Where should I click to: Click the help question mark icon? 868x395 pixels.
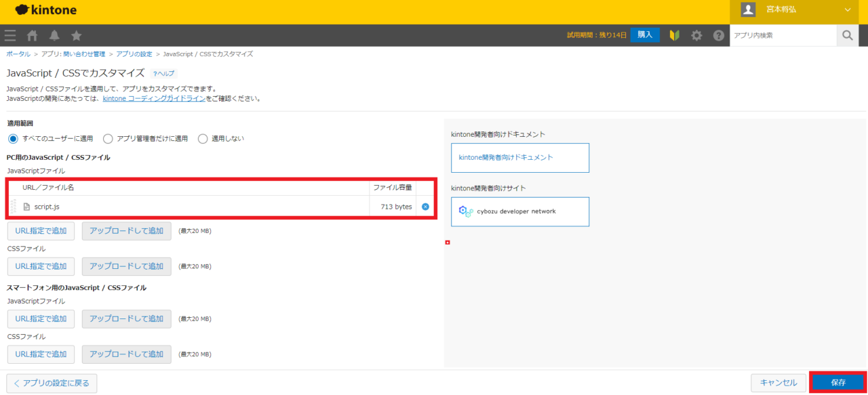click(x=719, y=35)
